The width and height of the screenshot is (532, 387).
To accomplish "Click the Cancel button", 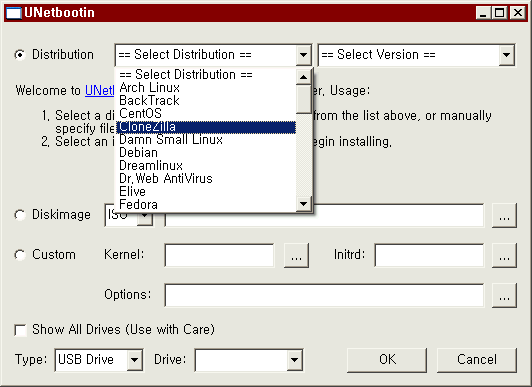I will (x=477, y=360).
